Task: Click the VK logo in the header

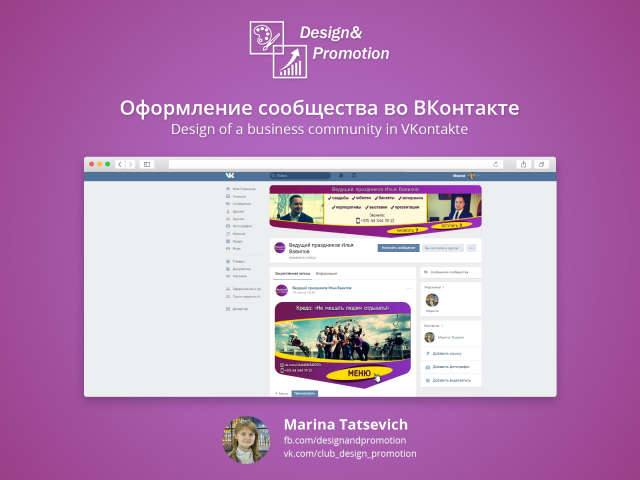Action: pyautogui.click(x=230, y=176)
